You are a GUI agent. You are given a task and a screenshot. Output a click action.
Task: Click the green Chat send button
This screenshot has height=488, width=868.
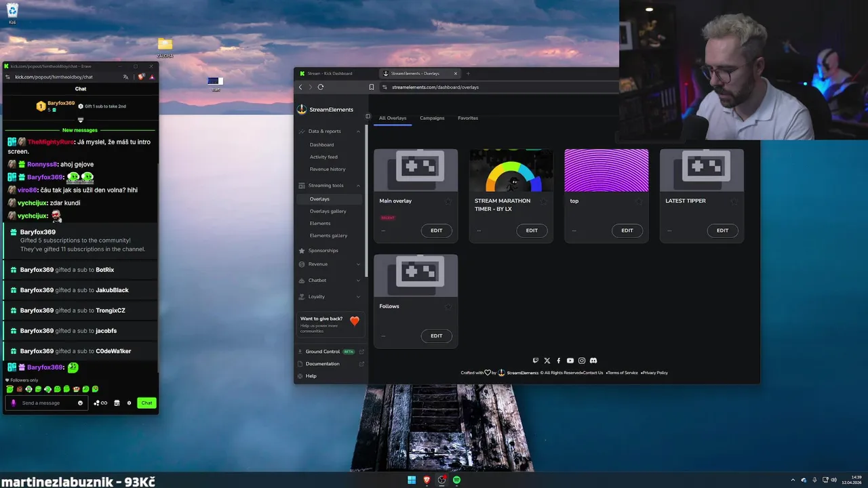coord(146,403)
